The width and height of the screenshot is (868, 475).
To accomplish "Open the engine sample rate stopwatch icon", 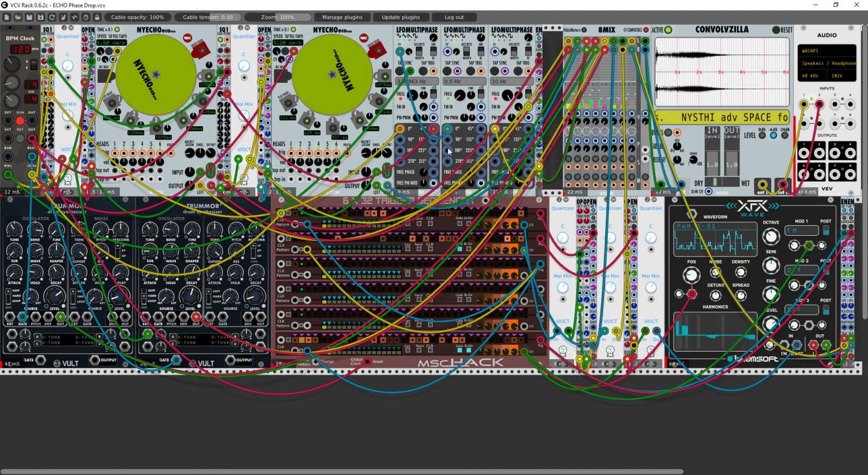I will tap(86, 17).
